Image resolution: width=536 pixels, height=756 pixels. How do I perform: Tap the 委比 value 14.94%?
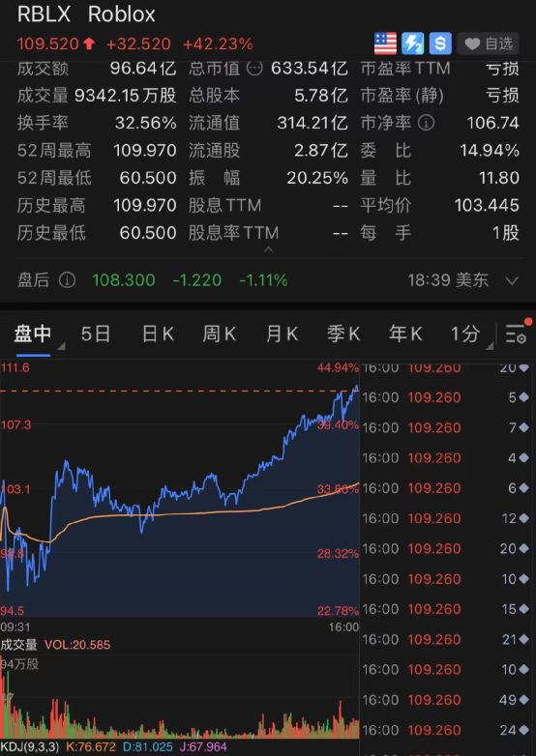[490, 151]
